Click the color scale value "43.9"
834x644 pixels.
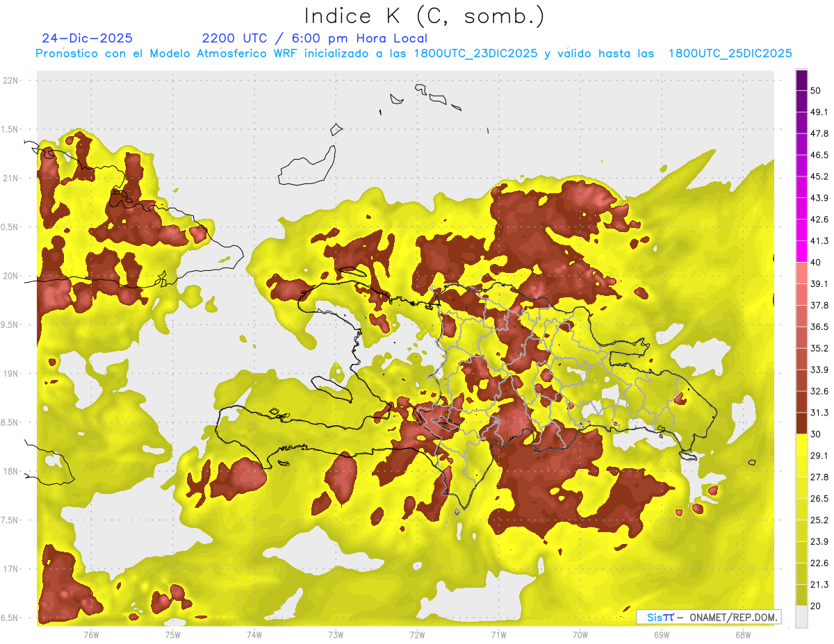819,198
